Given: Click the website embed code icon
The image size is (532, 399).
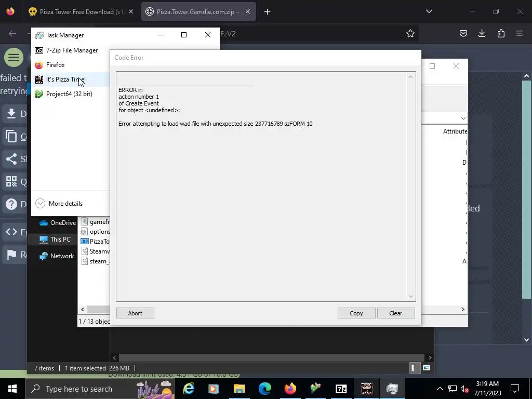Looking at the screenshot, I should coord(11,232).
